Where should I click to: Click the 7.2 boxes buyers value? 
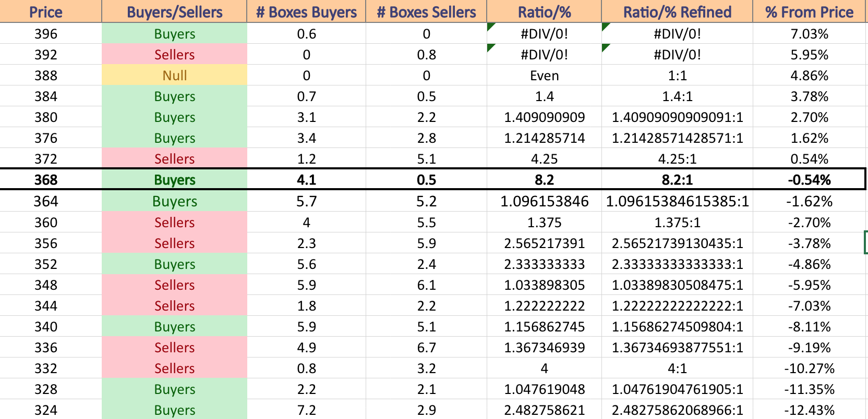point(306,410)
